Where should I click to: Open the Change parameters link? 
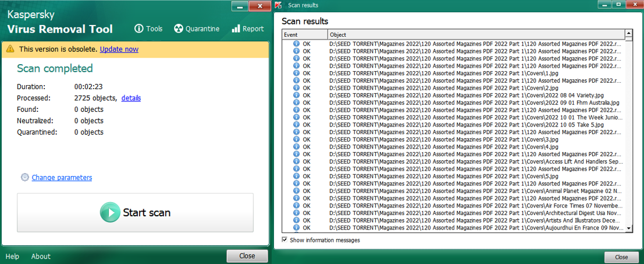pos(62,178)
